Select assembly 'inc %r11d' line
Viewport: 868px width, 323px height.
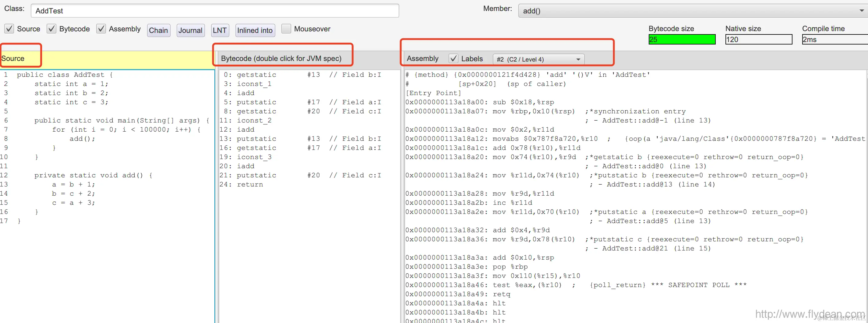[x=469, y=203]
